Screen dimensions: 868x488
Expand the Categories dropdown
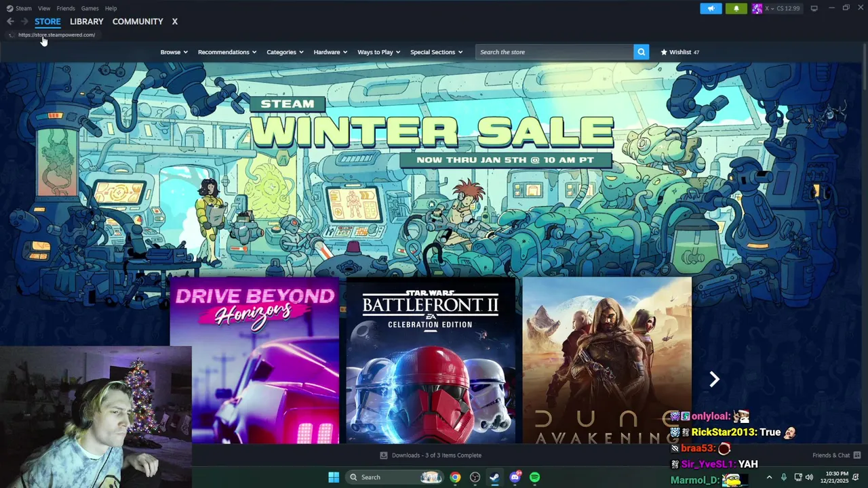[285, 52]
